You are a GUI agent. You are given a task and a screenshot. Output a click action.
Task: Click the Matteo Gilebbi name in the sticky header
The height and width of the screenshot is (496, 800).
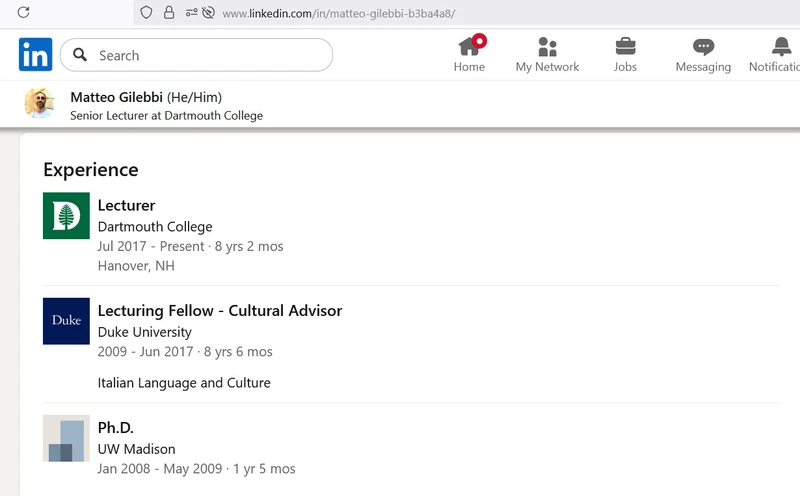click(116, 97)
